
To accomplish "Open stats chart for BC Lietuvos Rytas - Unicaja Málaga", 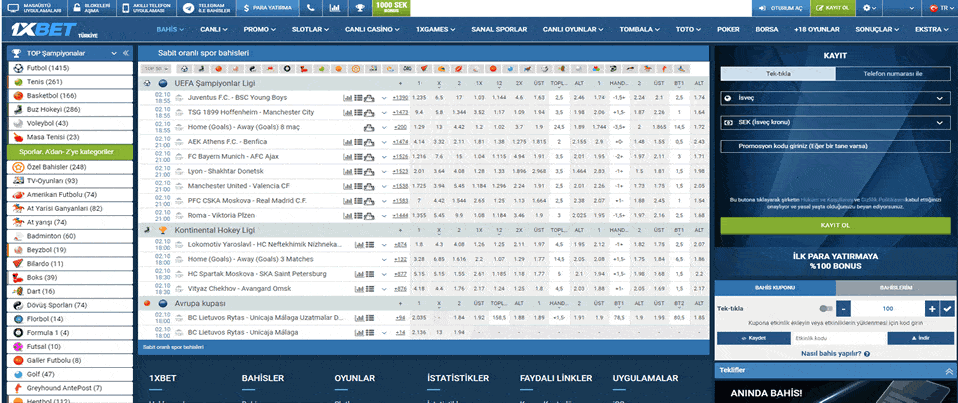I will click(359, 333).
